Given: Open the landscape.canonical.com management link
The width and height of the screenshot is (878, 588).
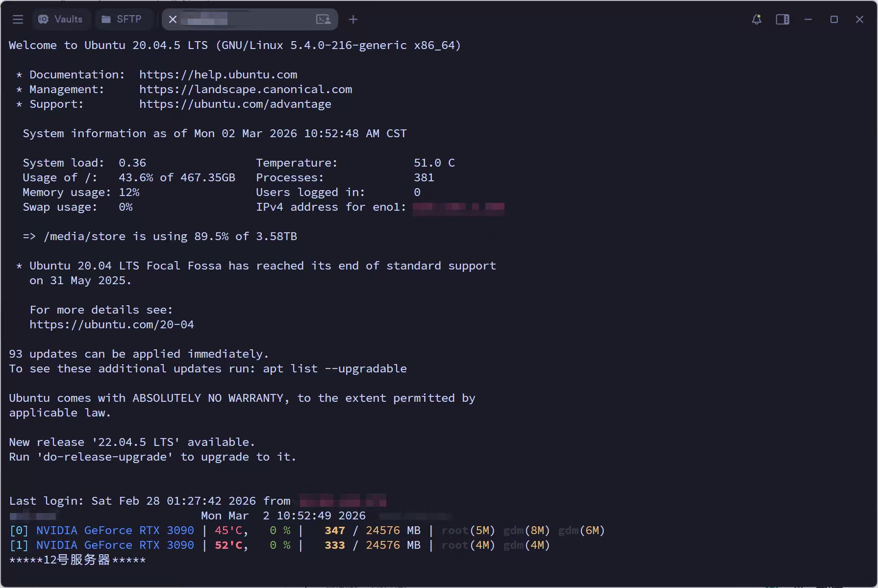Looking at the screenshot, I should (x=246, y=90).
